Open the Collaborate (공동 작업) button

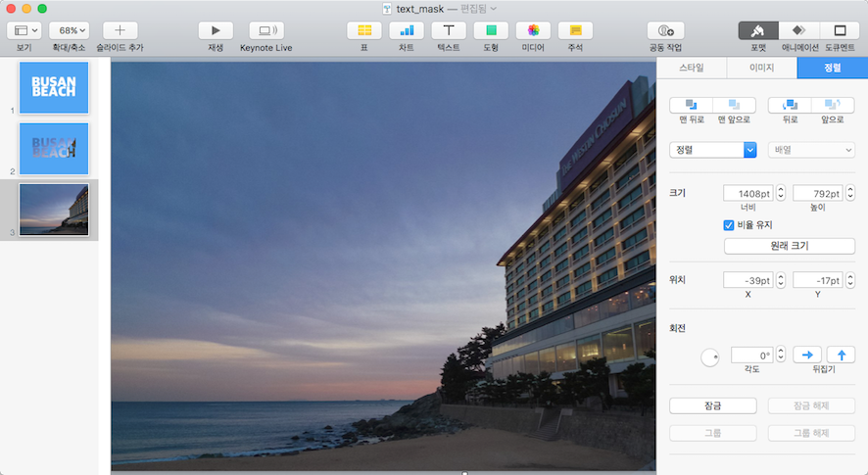click(665, 30)
